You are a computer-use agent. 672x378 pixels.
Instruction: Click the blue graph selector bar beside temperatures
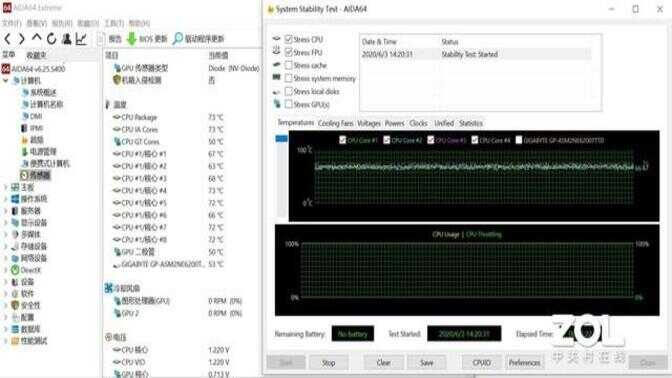(x=282, y=138)
